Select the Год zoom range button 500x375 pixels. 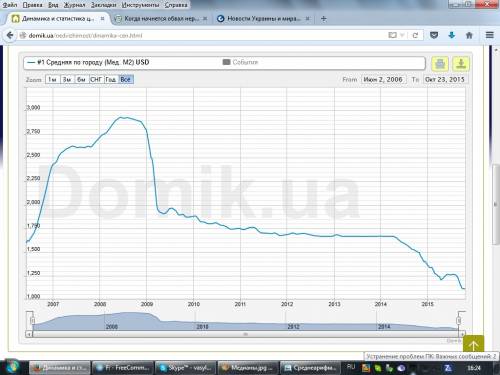point(111,80)
